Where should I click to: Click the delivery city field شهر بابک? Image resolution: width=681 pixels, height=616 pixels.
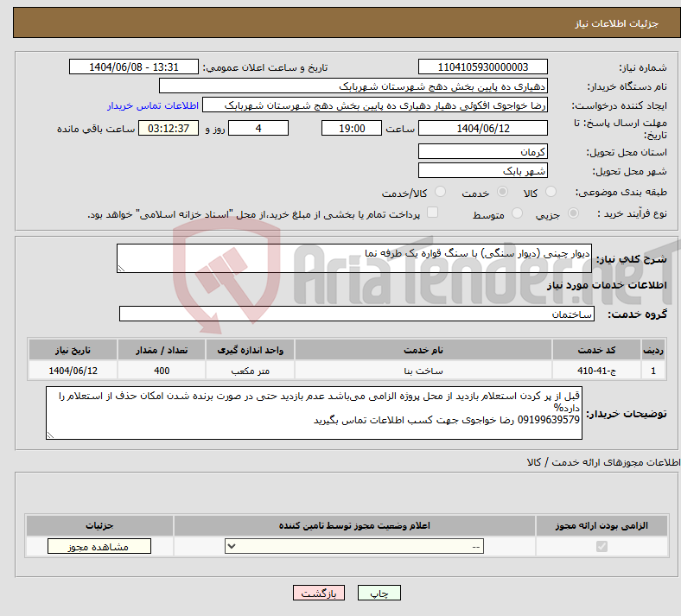pyautogui.click(x=483, y=170)
